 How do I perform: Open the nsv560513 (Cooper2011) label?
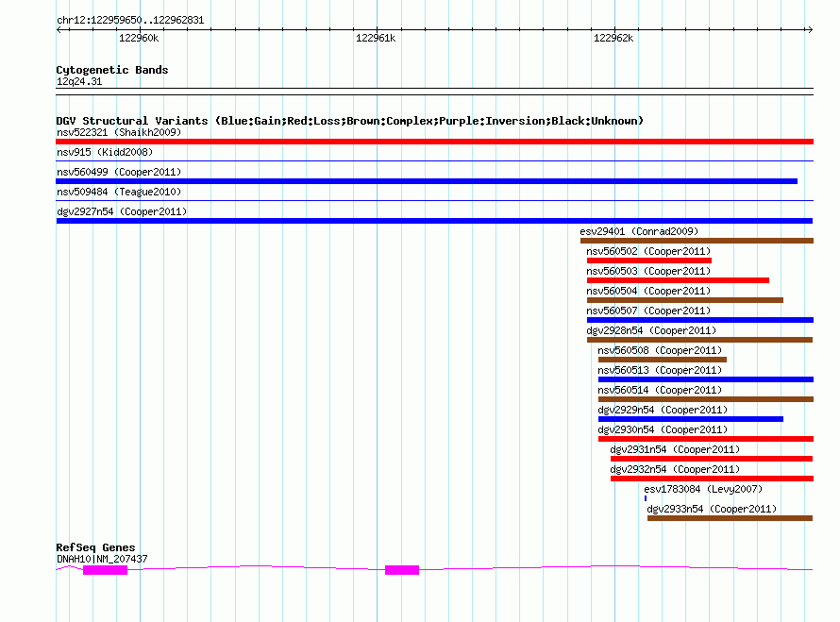pyautogui.click(x=660, y=370)
